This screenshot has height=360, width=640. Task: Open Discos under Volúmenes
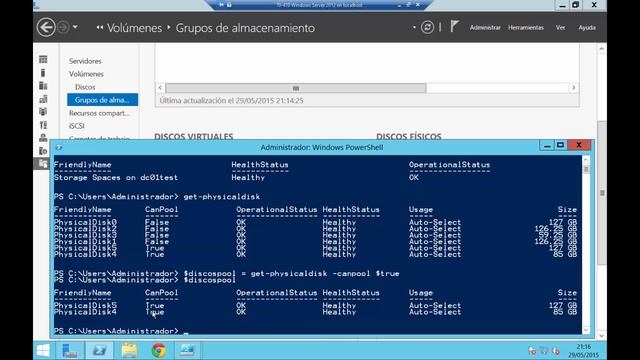[x=85, y=87]
